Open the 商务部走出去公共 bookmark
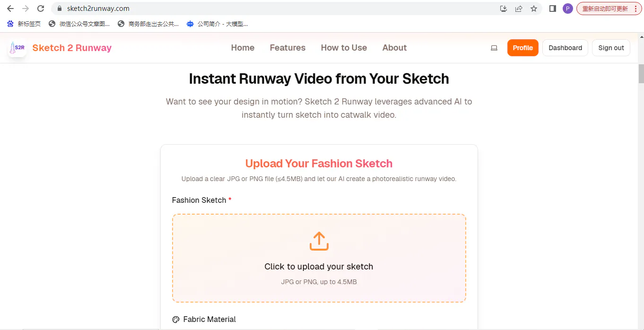 [148, 24]
